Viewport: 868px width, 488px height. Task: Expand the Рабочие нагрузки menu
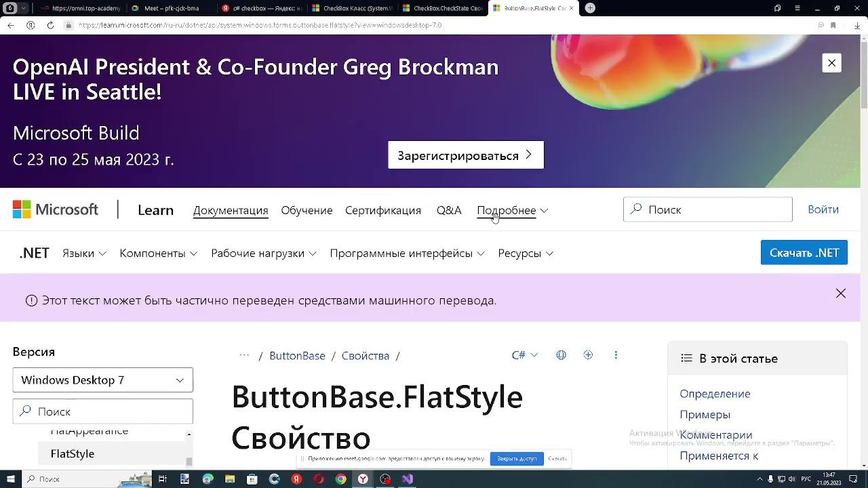tap(264, 253)
